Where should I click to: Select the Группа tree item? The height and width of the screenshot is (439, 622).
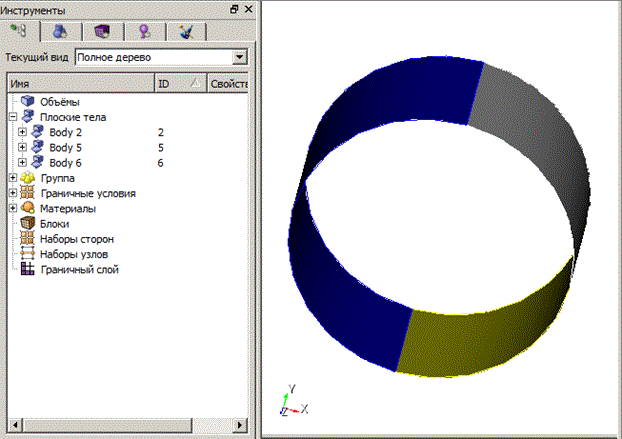(58, 178)
